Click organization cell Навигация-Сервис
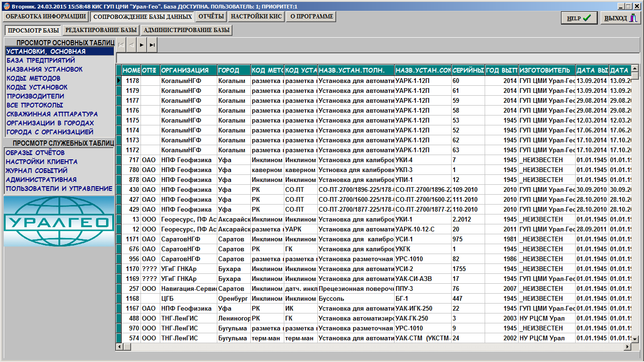The image size is (644, 362). [188, 288]
